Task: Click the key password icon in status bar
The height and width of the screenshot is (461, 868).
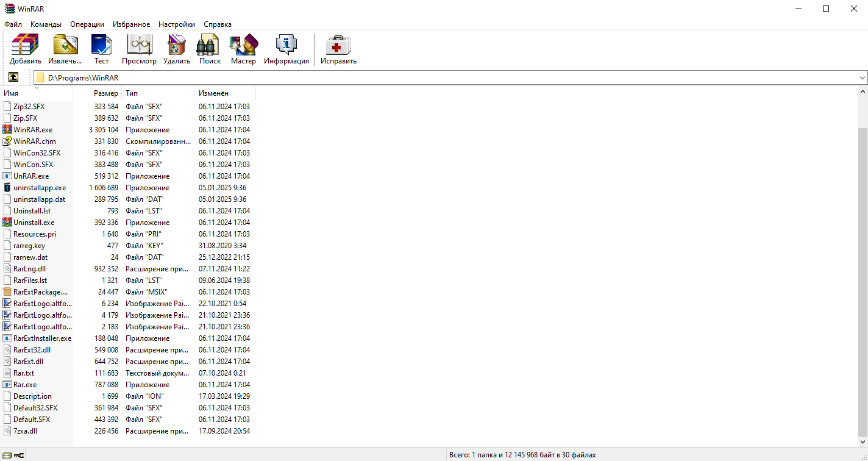Action: click(x=18, y=455)
